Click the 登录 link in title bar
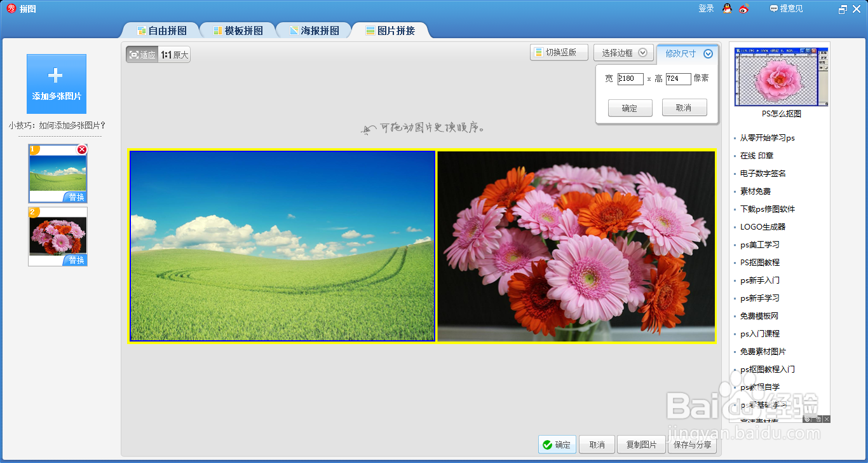868x463 pixels. 706,8
